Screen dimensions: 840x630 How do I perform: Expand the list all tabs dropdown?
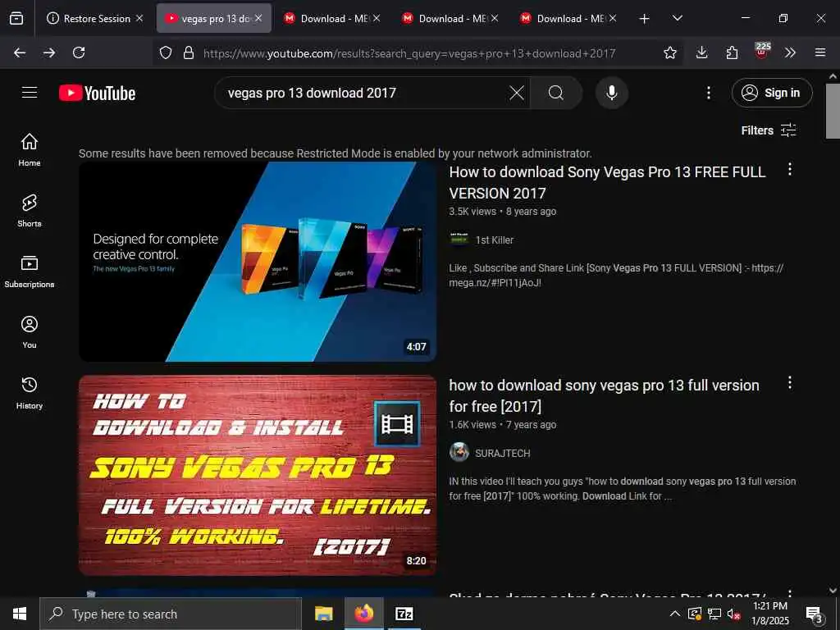point(677,18)
